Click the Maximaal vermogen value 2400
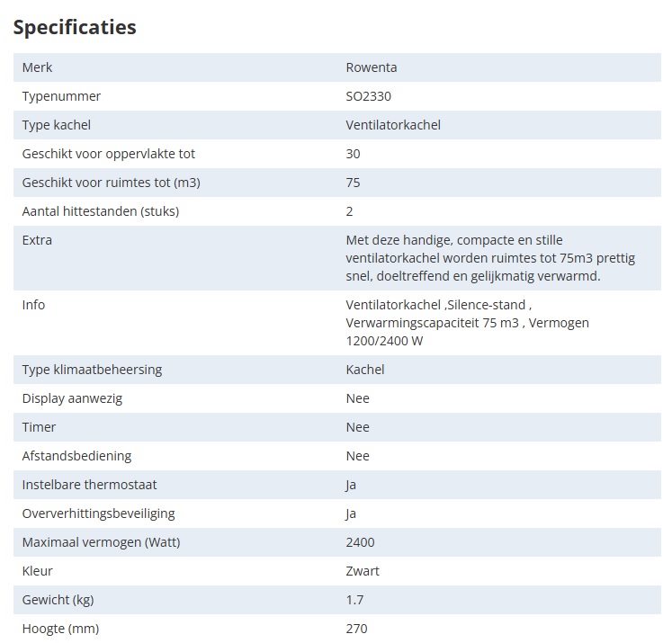The image size is (672, 643). tap(360, 542)
